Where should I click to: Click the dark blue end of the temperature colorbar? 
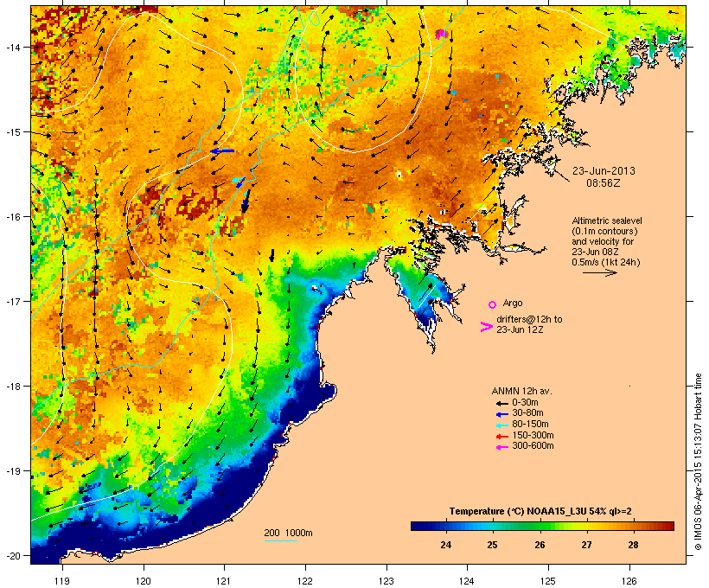[418, 526]
